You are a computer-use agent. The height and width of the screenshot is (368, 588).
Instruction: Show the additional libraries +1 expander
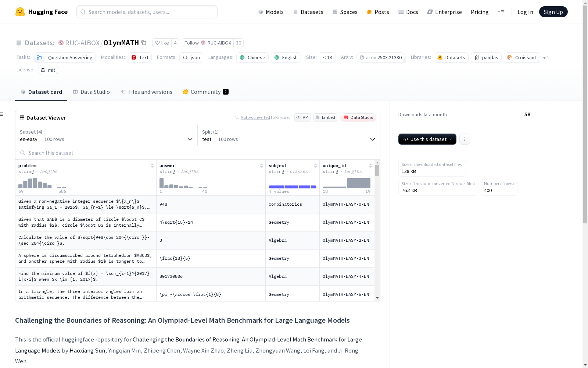pyautogui.click(x=546, y=57)
